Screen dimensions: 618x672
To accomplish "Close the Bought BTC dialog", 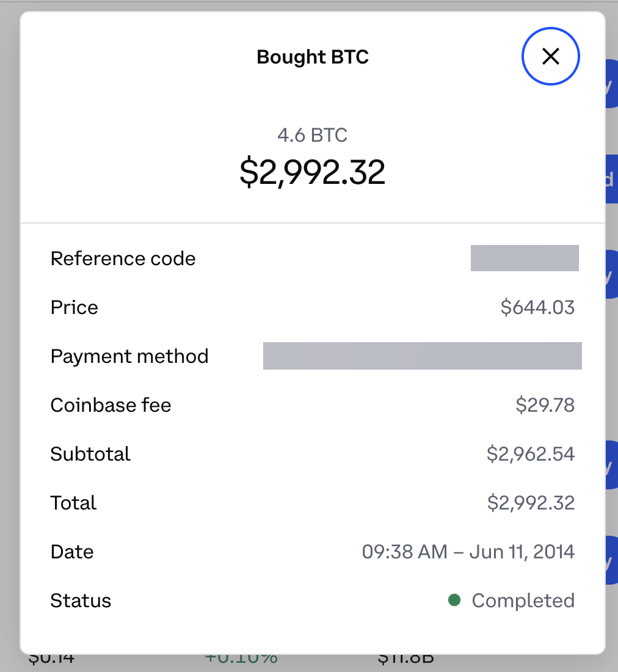I will point(550,57).
